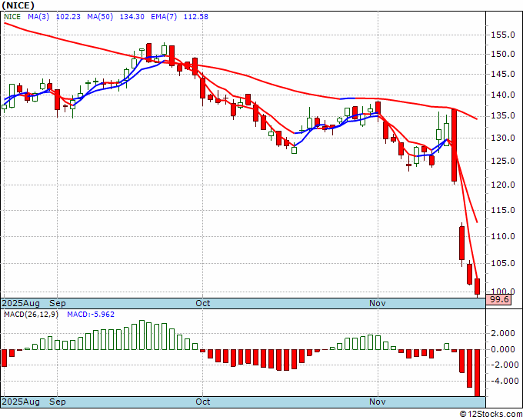Click the 120.0 price axis label
Image resolution: width=523 pixels, height=420 pixels.
point(503,185)
